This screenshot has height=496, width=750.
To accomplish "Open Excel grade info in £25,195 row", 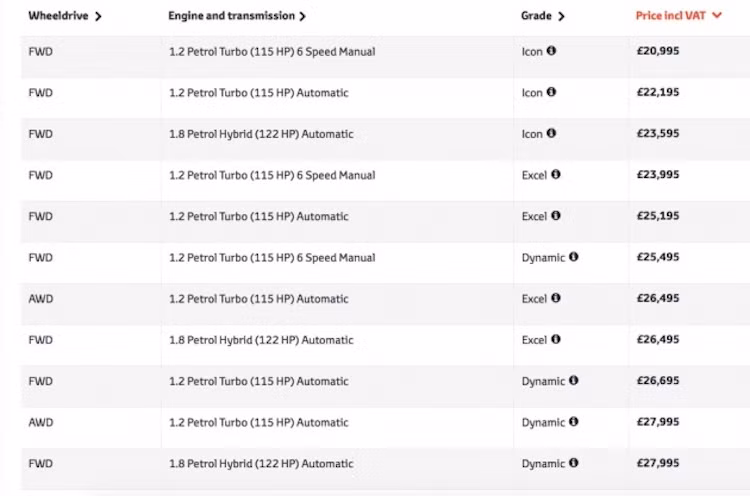I will [x=556, y=215].
